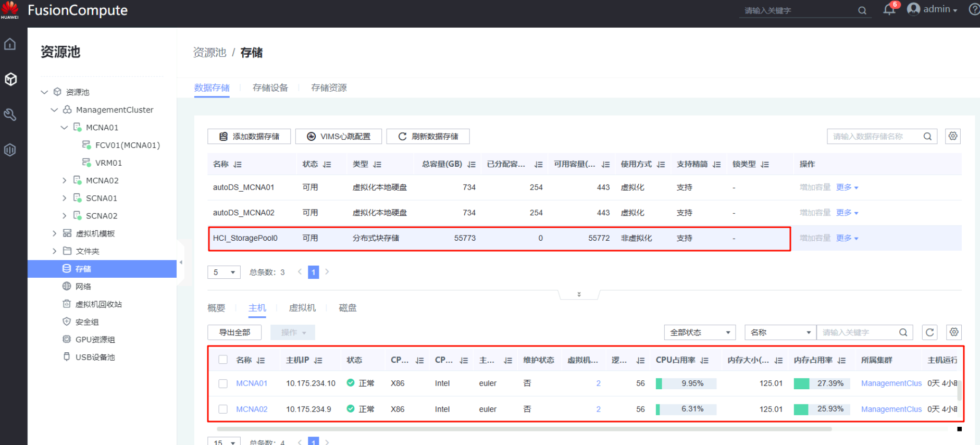Refresh the host list with reload icon
This screenshot has width=980, height=445.
[929, 332]
